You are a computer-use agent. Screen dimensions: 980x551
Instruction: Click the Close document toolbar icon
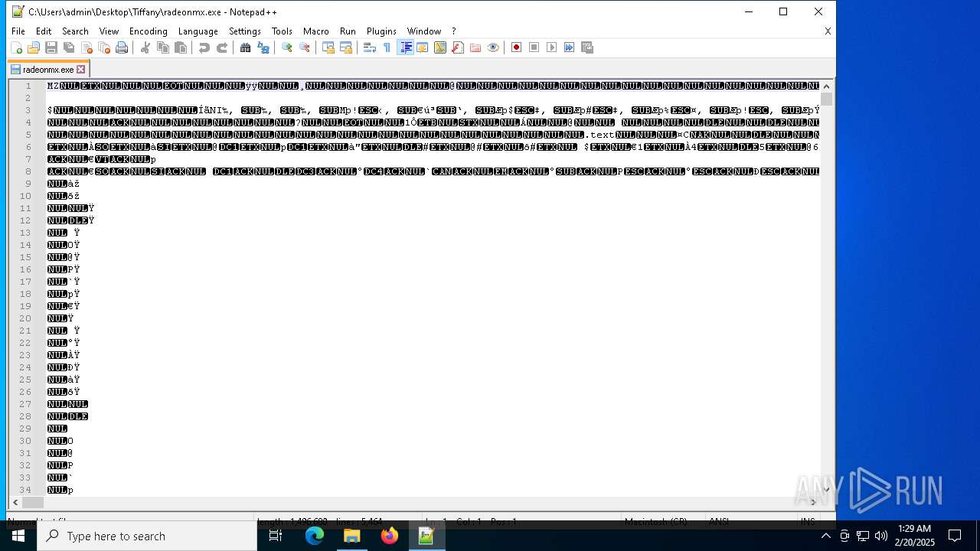(87, 47)
